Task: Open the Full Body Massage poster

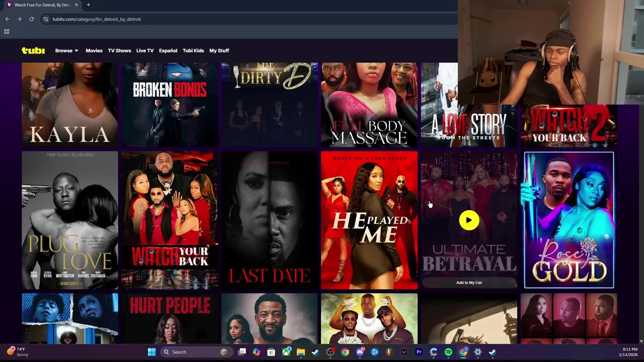Action: (369, 105)
